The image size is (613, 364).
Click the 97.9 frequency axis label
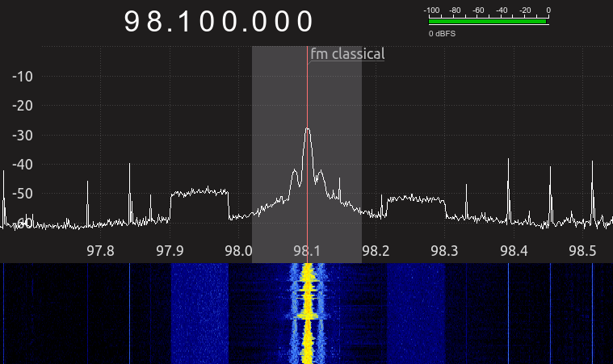coord(170,251)
